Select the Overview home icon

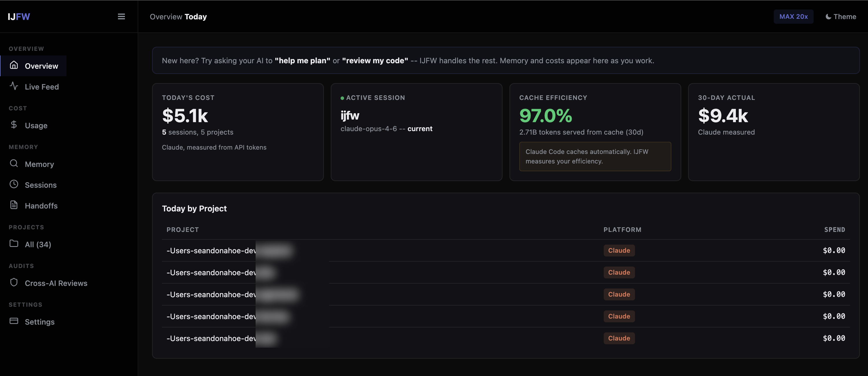click(14, 66)
